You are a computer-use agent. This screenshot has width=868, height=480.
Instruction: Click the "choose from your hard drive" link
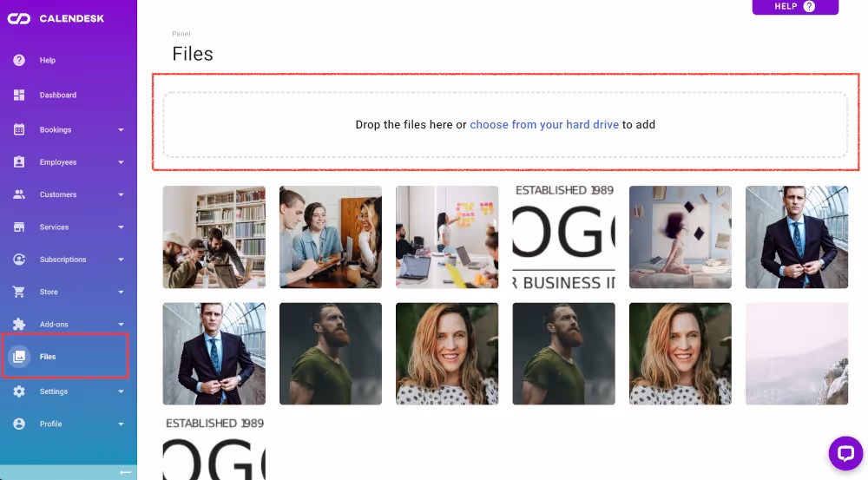[544, 125]
